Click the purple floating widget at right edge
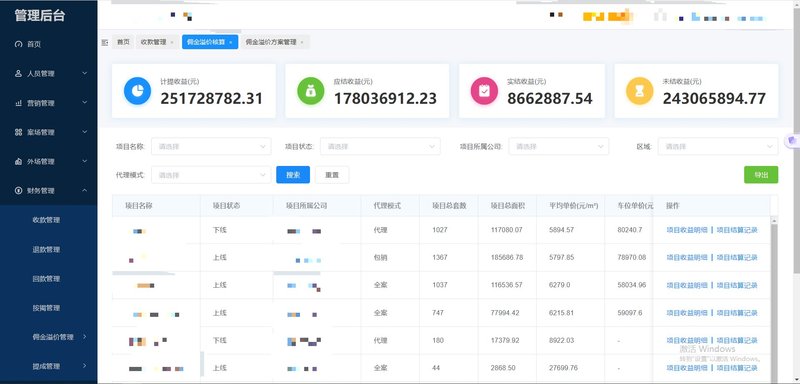The image size is (800, 384). (792, 140)
